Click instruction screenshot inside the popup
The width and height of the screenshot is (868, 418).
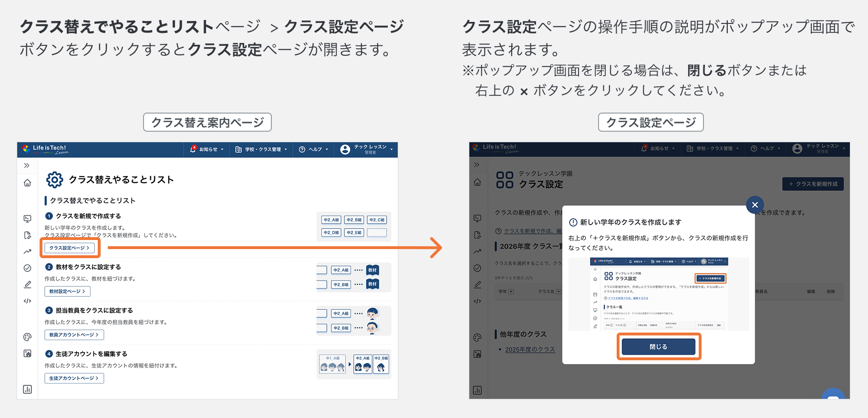pyautogui.click(x=659, y=294)
